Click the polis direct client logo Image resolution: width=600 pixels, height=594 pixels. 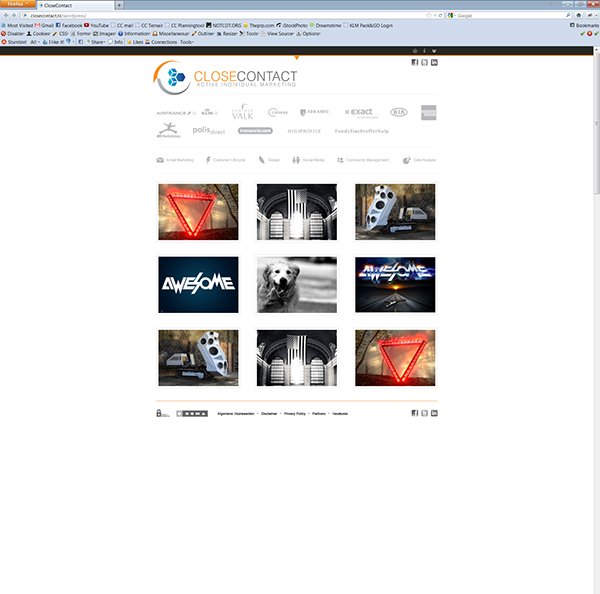[x=209, y=131]
